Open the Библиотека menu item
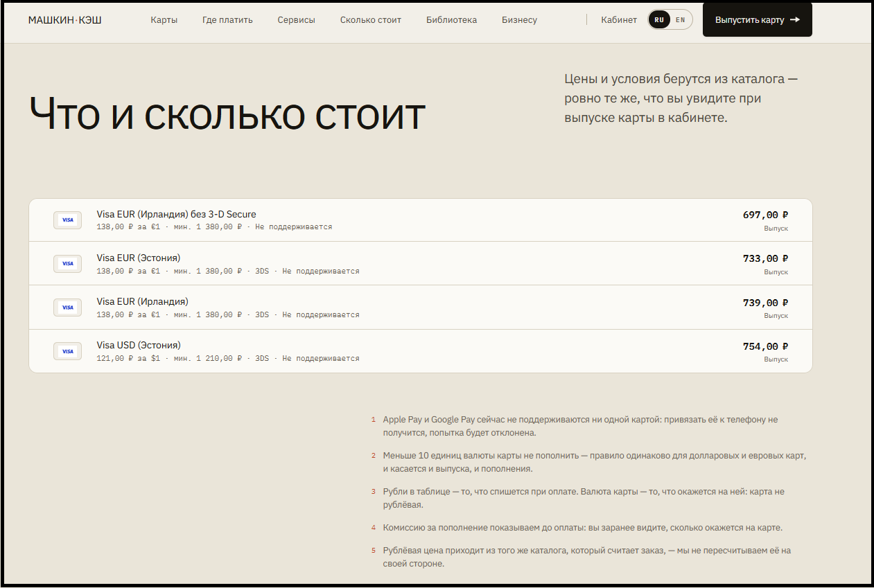Screen dimensions: 874x588 point(451,20)
